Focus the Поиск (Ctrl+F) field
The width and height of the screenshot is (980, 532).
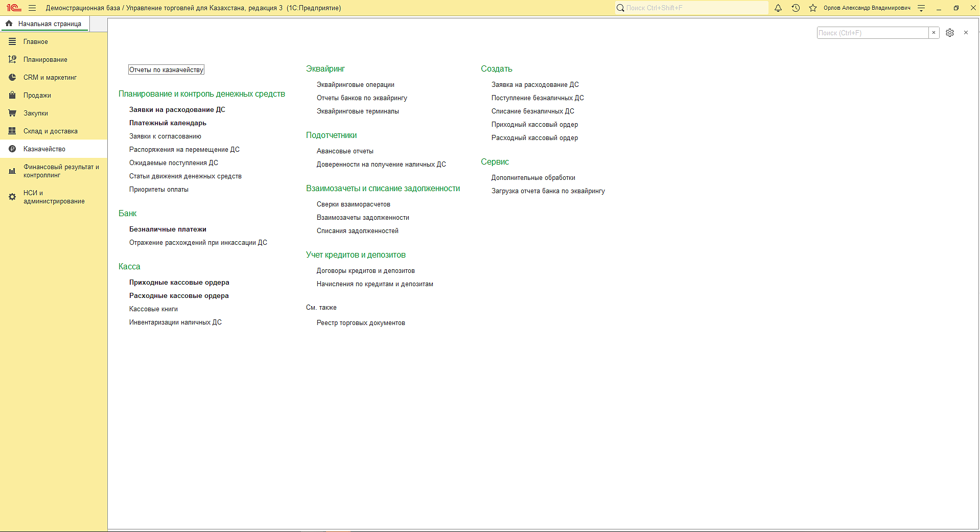tap(873, 33)
